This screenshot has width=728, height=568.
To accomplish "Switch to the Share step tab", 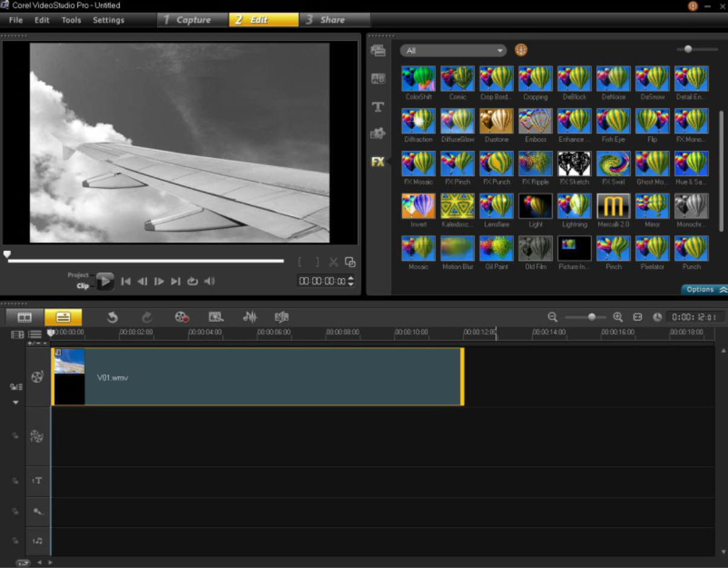I will [332, 20].
